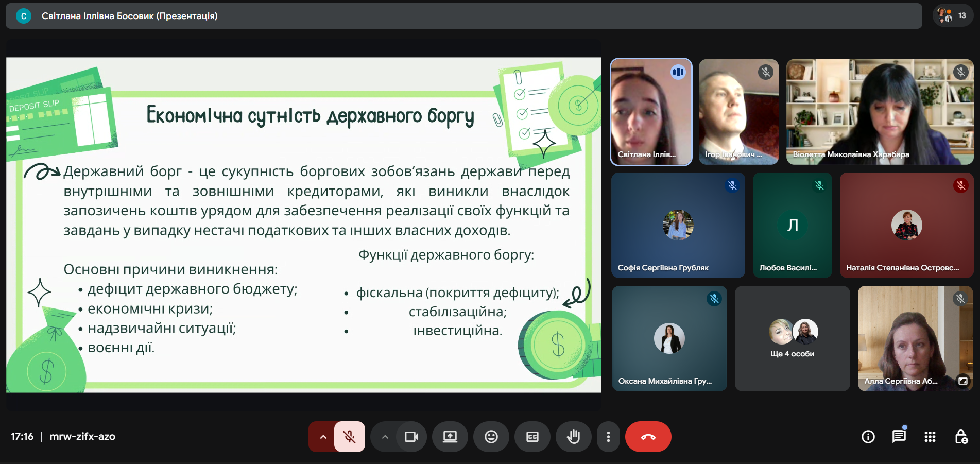The image size is (980, 464).
Task: Click 'Функції державного боргу:' heading on slide
Action: pyautogui.click(x=446, y=255)
